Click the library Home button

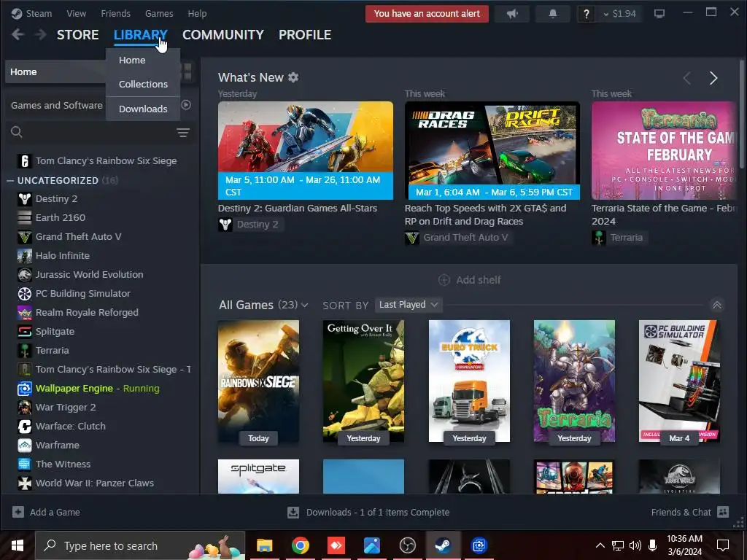coord(55,72)
